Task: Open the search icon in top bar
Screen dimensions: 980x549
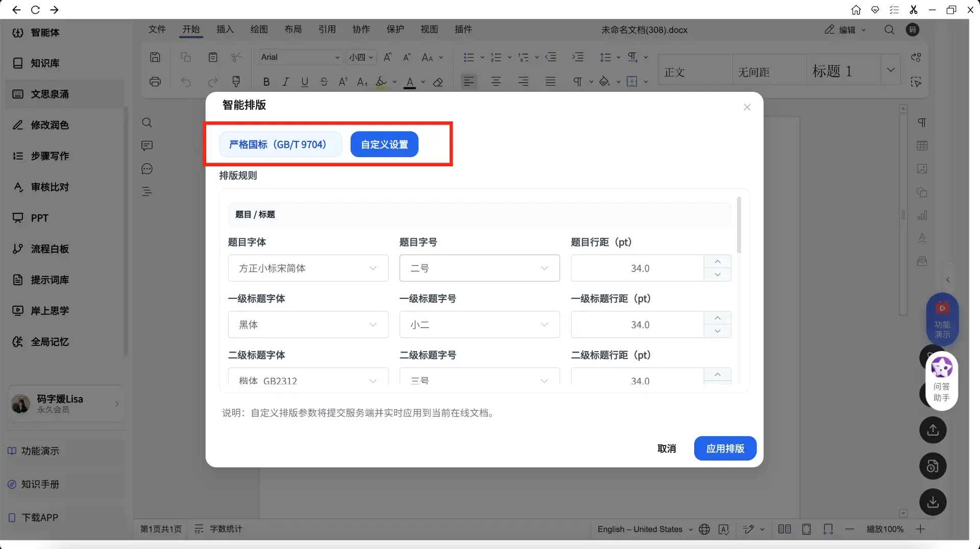Action: (889, 30)
